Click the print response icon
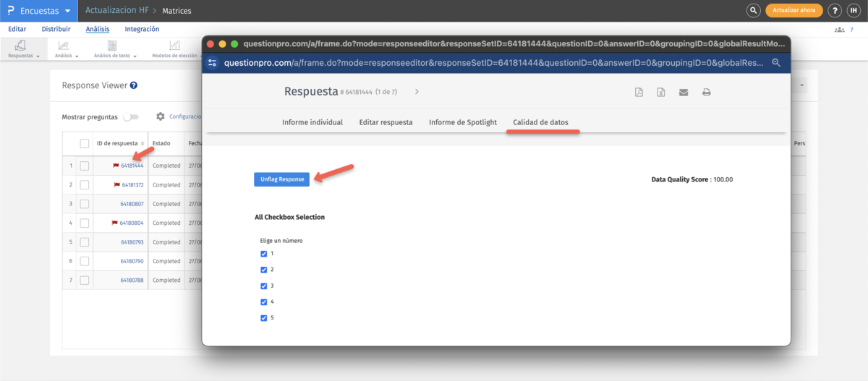Image resolution: width=868 pixels, height=381 pixels. (707, 92)
